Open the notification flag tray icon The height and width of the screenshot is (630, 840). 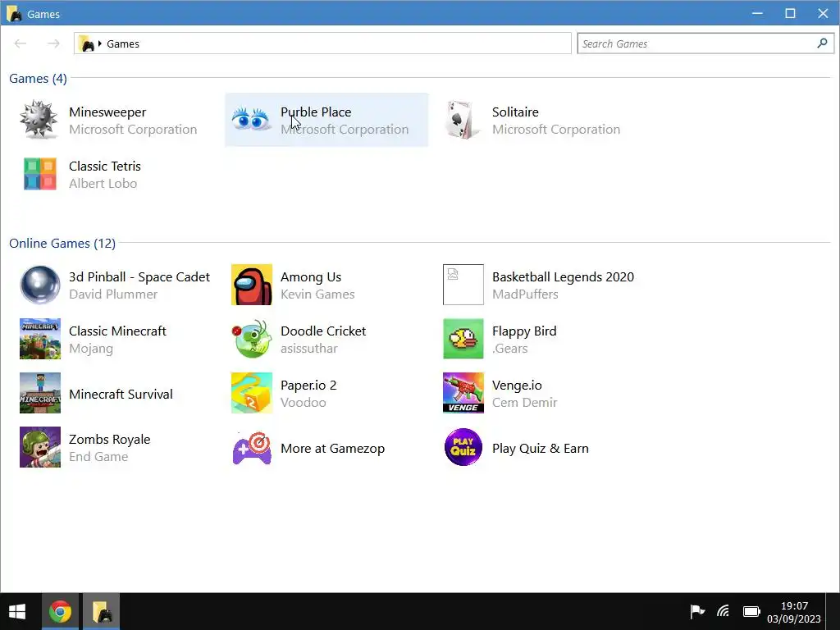[x=697, y=611]
